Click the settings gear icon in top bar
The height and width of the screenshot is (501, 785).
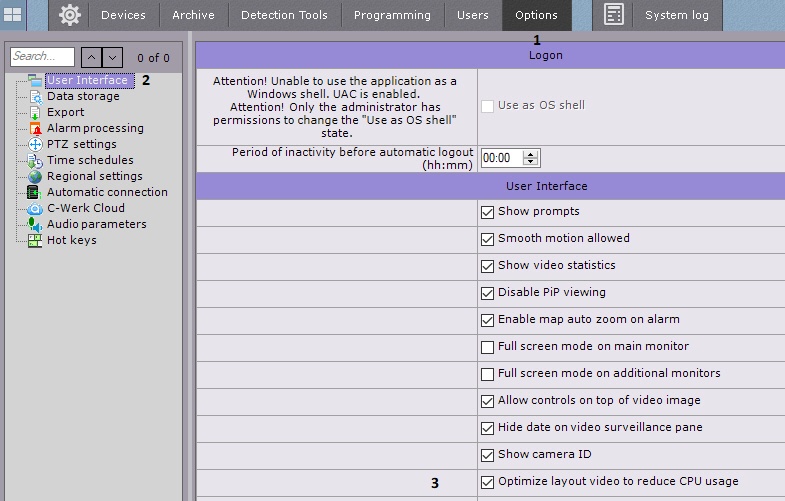[69, 15]
